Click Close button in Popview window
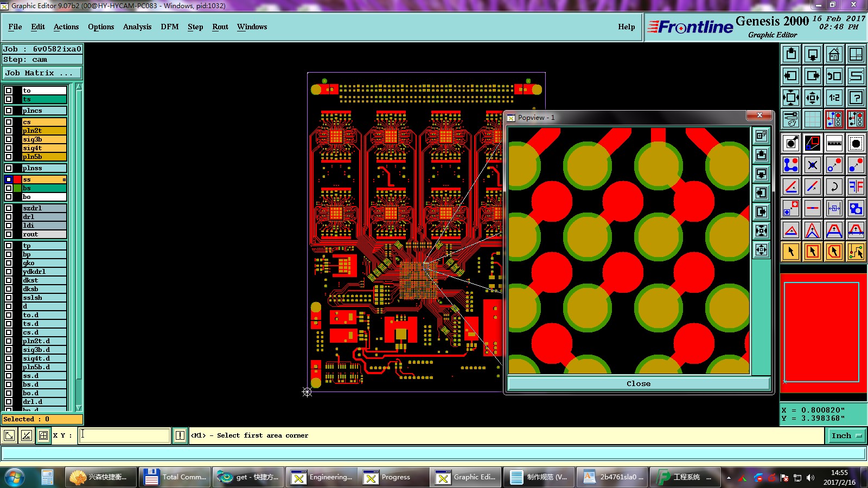 tap(639, 383)
